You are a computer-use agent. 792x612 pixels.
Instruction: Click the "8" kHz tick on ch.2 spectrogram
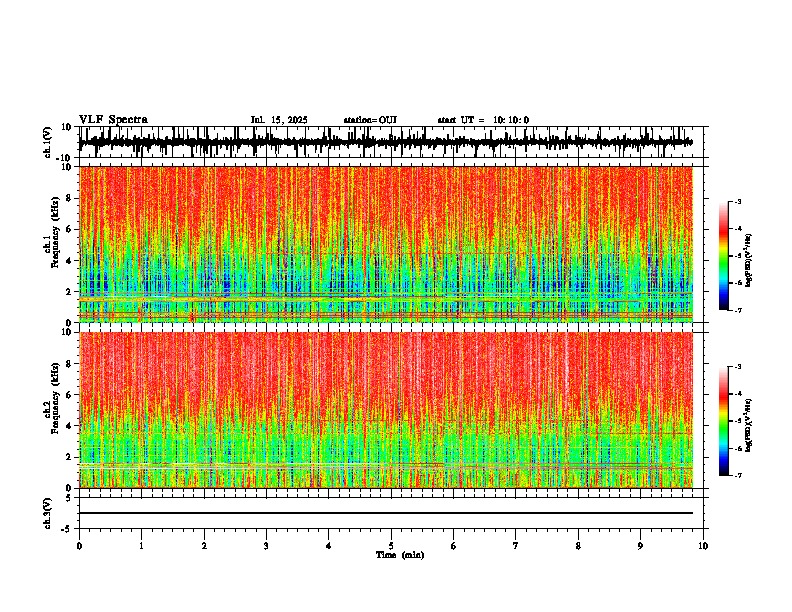pyautogui.click(x=70, y=364)
